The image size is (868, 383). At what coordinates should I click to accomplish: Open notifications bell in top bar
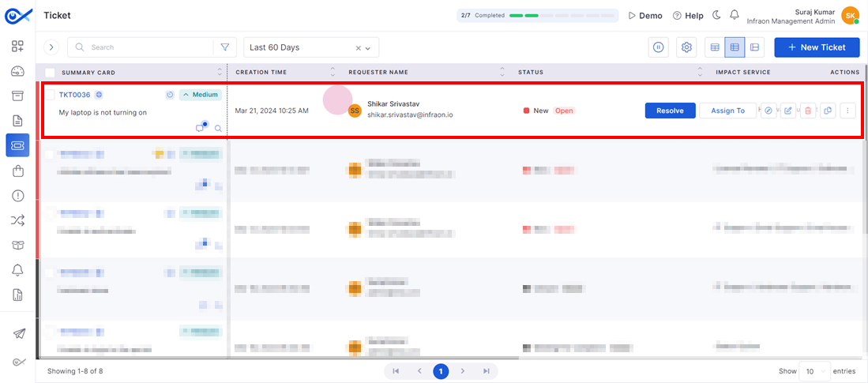coord(734,16)
